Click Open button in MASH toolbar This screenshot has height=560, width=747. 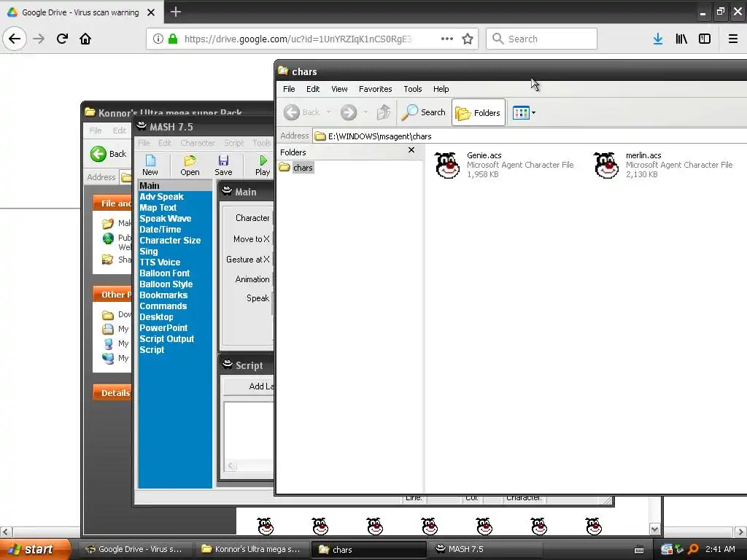pyautogui.click(x=190, y=166)
